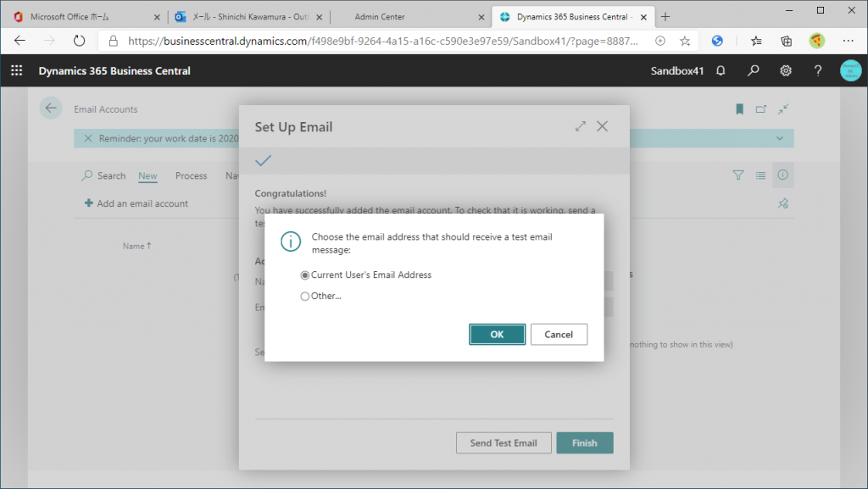This screenshot has width=868, height=489.
Task: Search the Email Accounts list
Action: tap(103, 175)
